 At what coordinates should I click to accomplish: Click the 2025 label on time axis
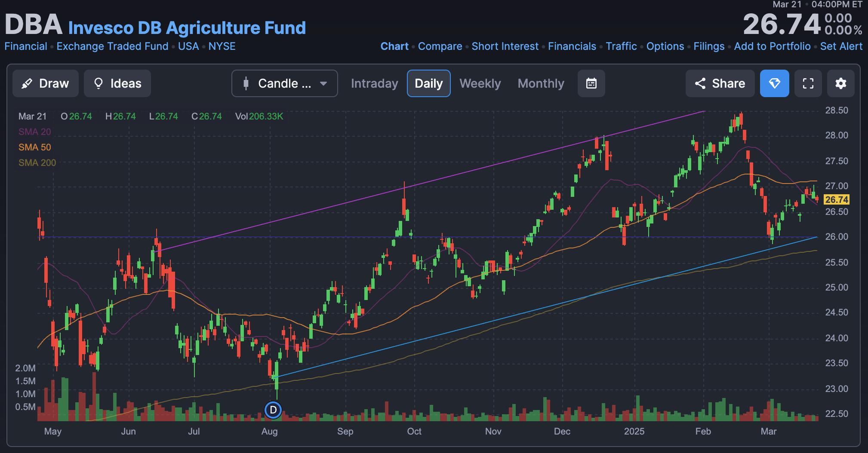tap(634, 432)
